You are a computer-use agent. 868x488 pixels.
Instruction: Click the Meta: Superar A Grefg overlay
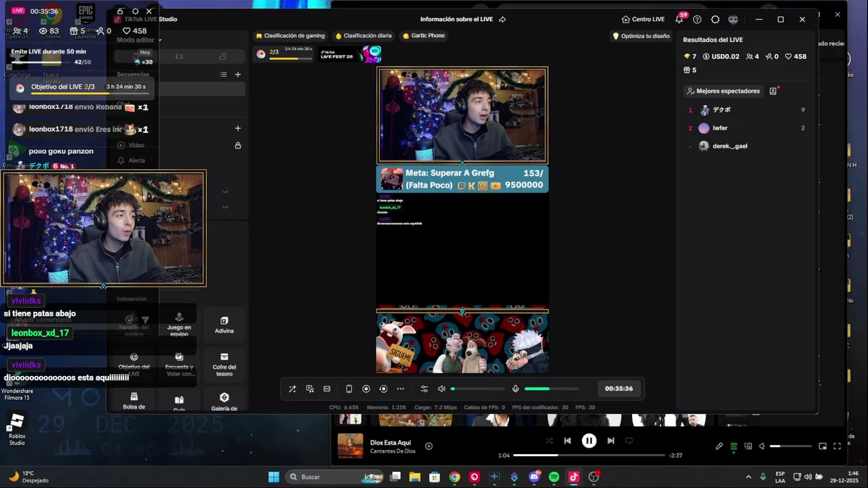pos(462,179)
